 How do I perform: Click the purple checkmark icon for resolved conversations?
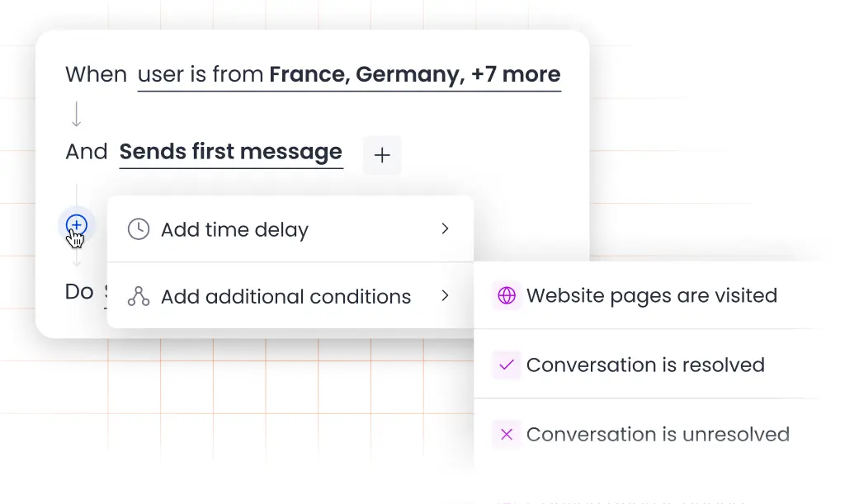(507, 365)
